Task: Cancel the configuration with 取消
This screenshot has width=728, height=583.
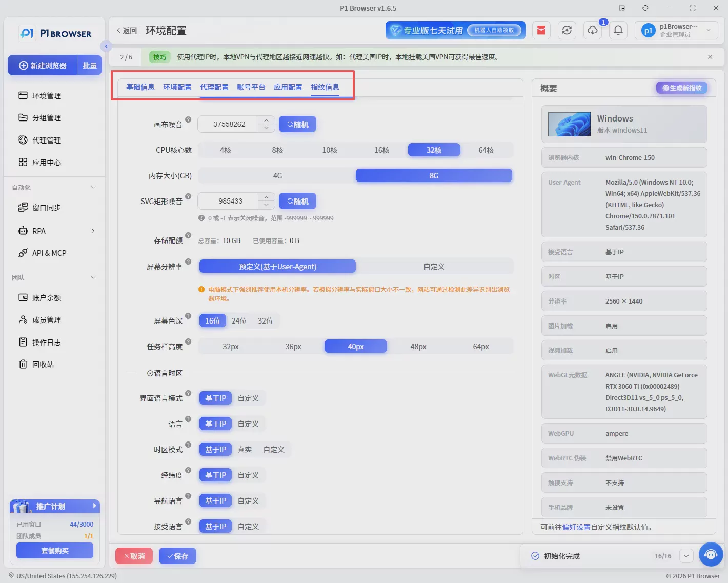Action: 134,556
